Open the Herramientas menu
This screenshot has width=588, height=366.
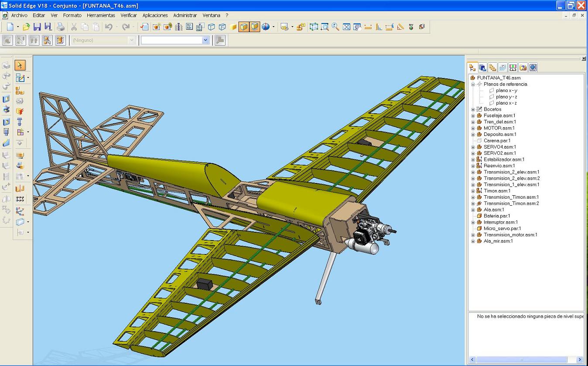point(101,15)
